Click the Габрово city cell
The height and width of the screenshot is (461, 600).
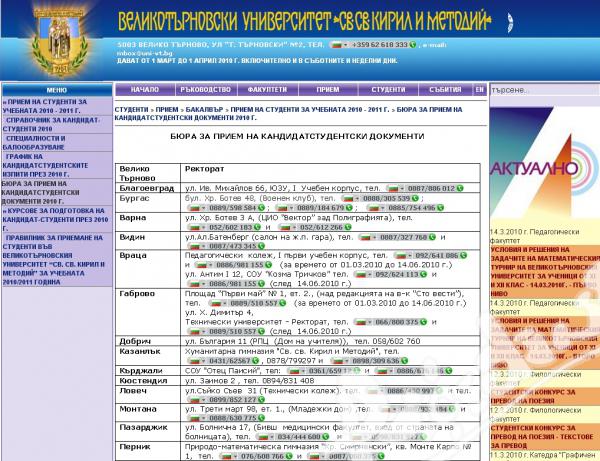tap(148, 313)
